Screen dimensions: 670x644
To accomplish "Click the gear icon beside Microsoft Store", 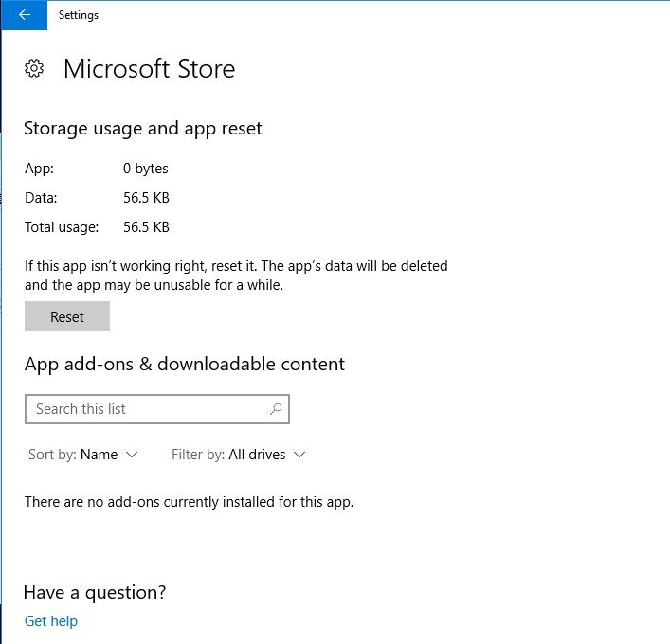I will point(34,68).
